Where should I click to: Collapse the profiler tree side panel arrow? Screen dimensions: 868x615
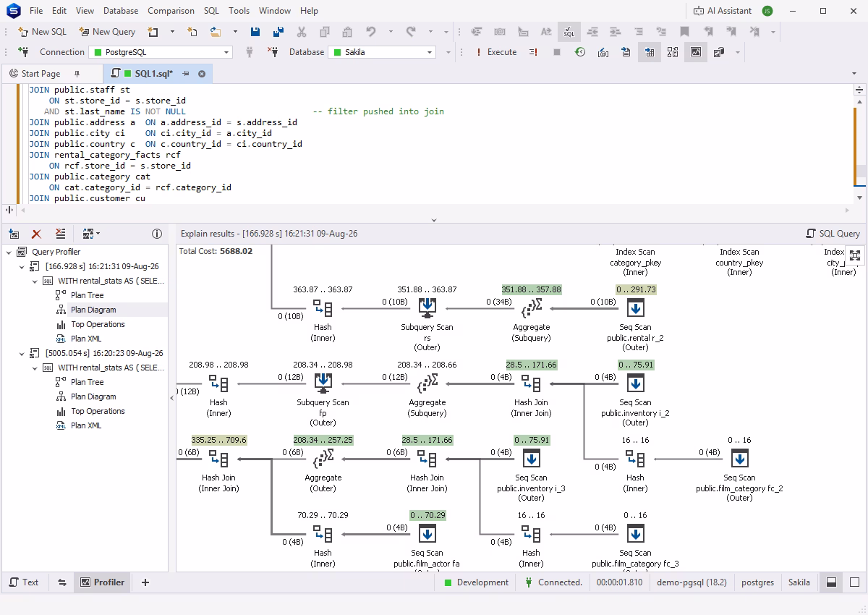(172, 398)
